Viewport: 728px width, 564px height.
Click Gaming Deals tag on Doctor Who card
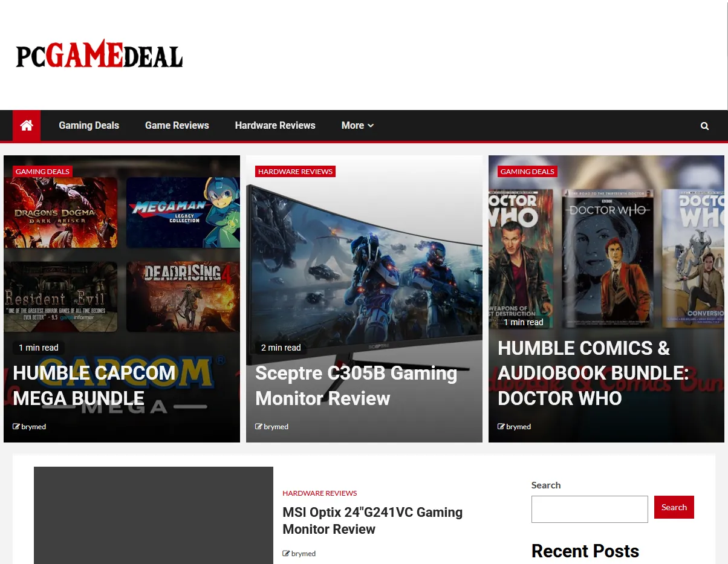[x=527, y=172]
